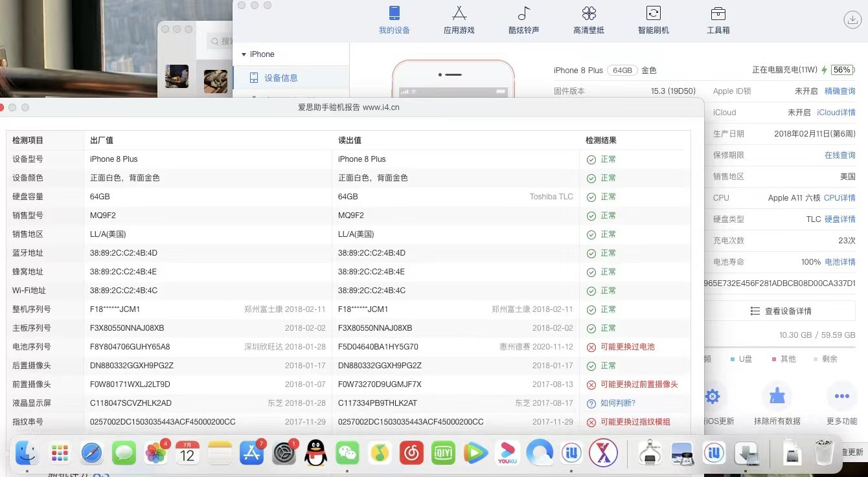Click the 检测结果 column header
This screenshot has width=868, height=477.
point(601,140)
